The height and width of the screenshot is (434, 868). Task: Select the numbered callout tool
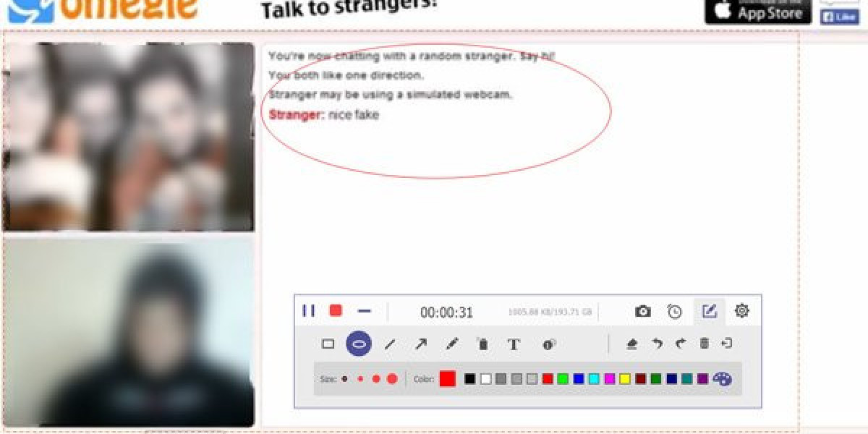(548, 345)
